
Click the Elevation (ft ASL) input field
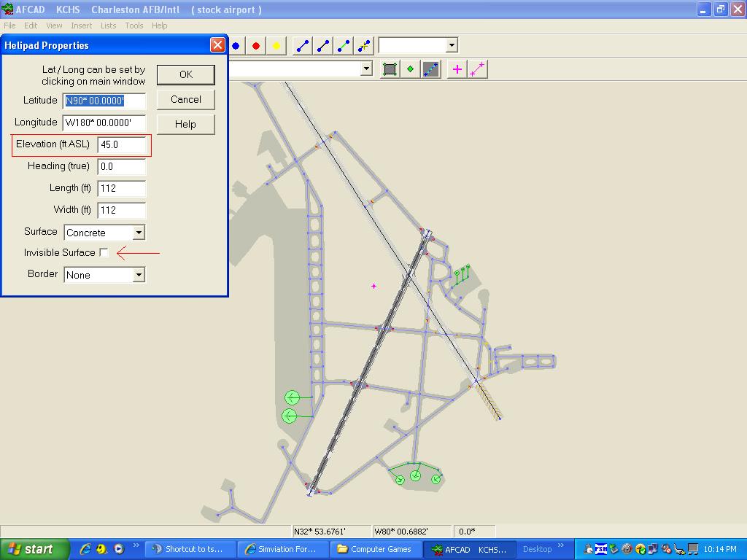[x=121, y=144]
